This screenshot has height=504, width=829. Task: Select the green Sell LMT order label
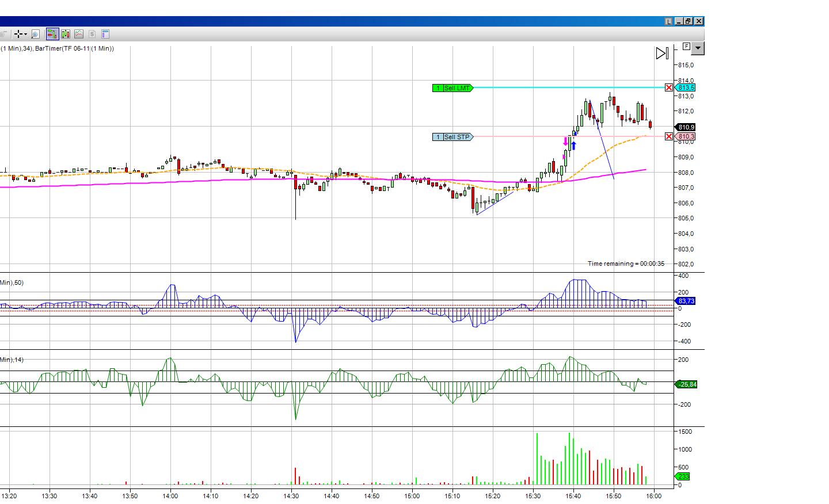(452, 88)
